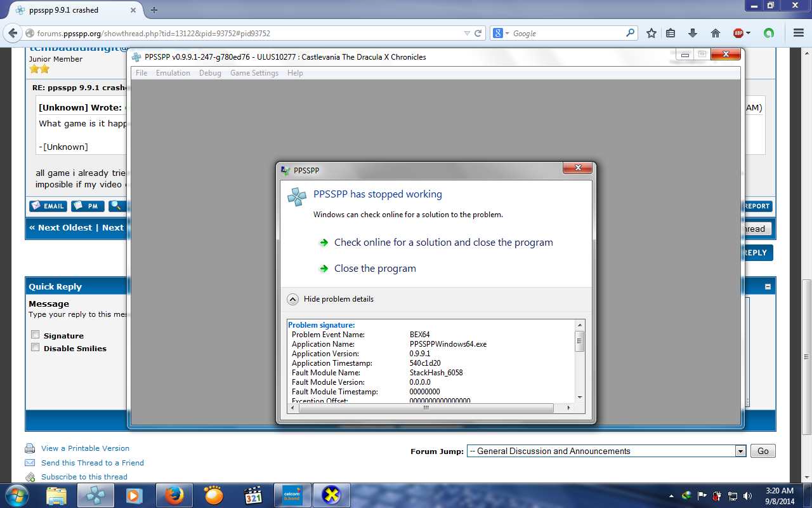Image resolution: width=812 pixels, height=508 pixels.
Task: Open the Firefox hamburger menu
Action: (x=798, y=33)
